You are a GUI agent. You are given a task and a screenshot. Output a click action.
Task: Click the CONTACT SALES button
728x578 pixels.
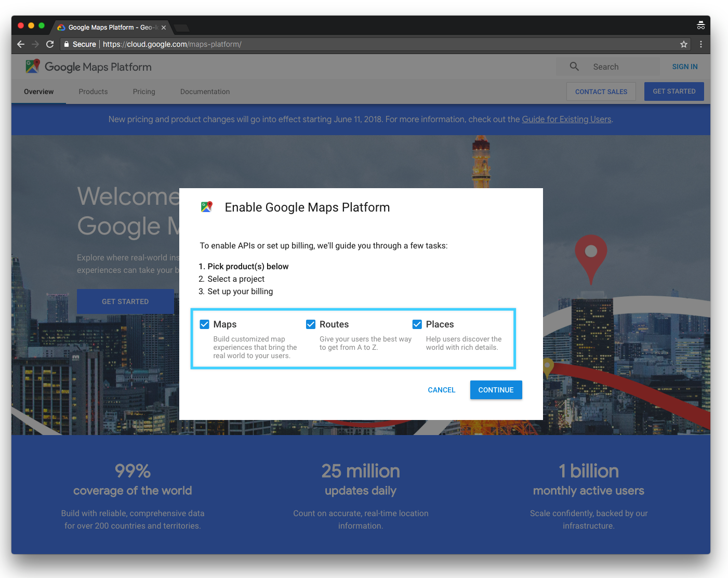601,91
